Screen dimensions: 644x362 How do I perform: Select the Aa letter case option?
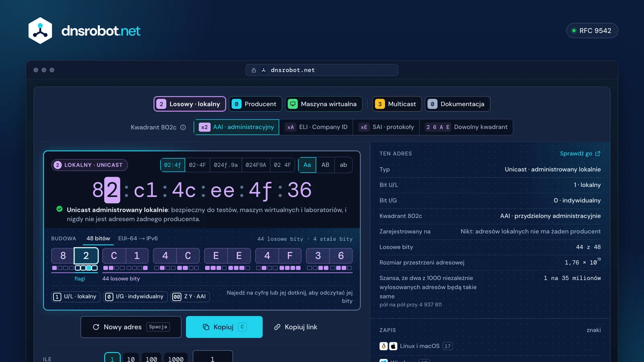307,165
